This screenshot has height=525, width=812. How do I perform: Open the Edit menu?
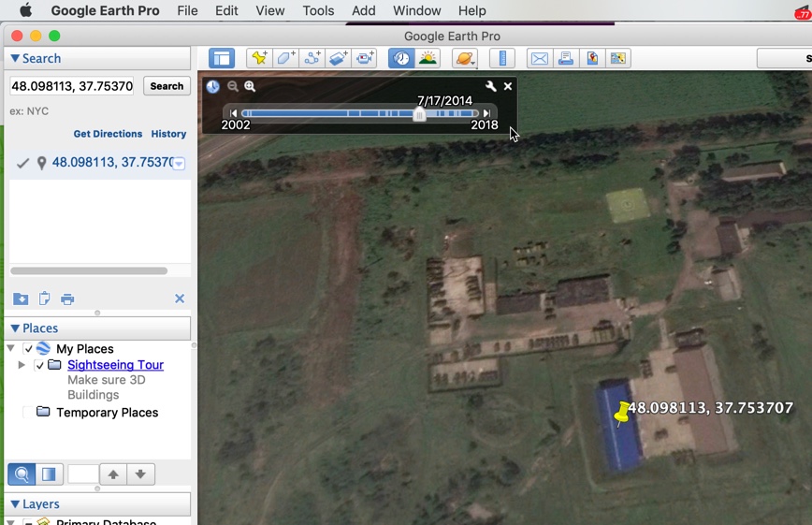[x=226, y=10]
